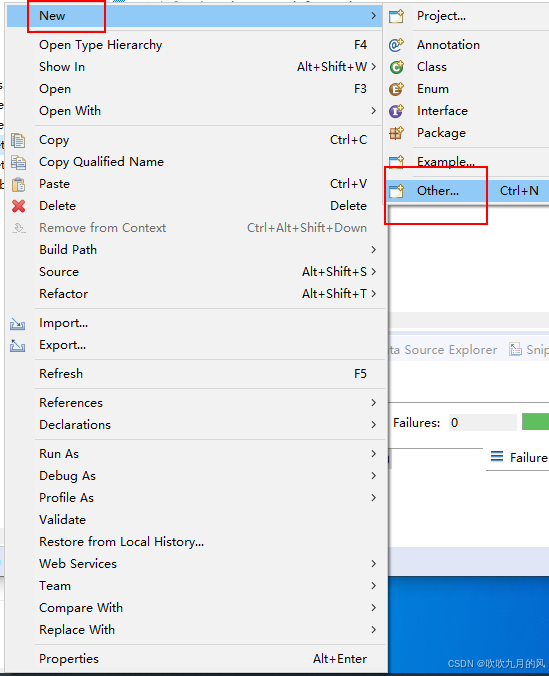Image resolution: width=549 pixels, height=676 pixels.
Task: Click the Failure Trace icon
Action: pos(497,456)
